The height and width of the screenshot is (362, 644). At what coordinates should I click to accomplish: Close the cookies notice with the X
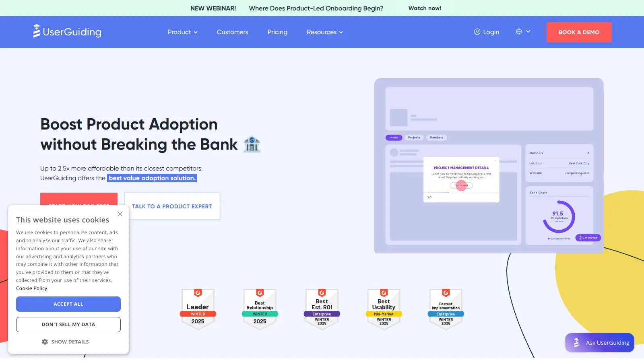point(120,214)
